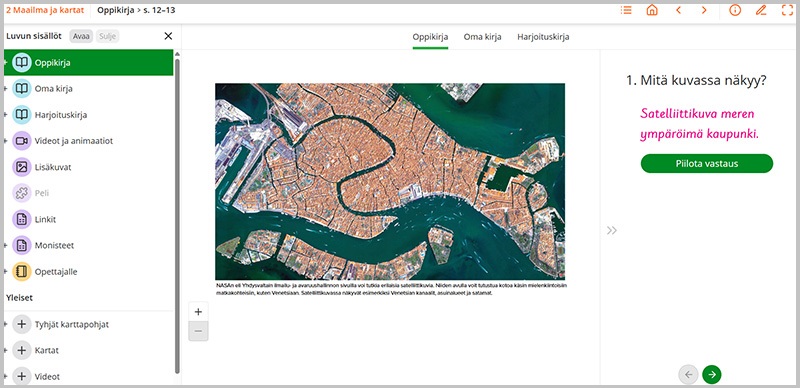Click the Lisäkuvat label
This screenshot has height=388, width=800.
click(x=53, y=167)
